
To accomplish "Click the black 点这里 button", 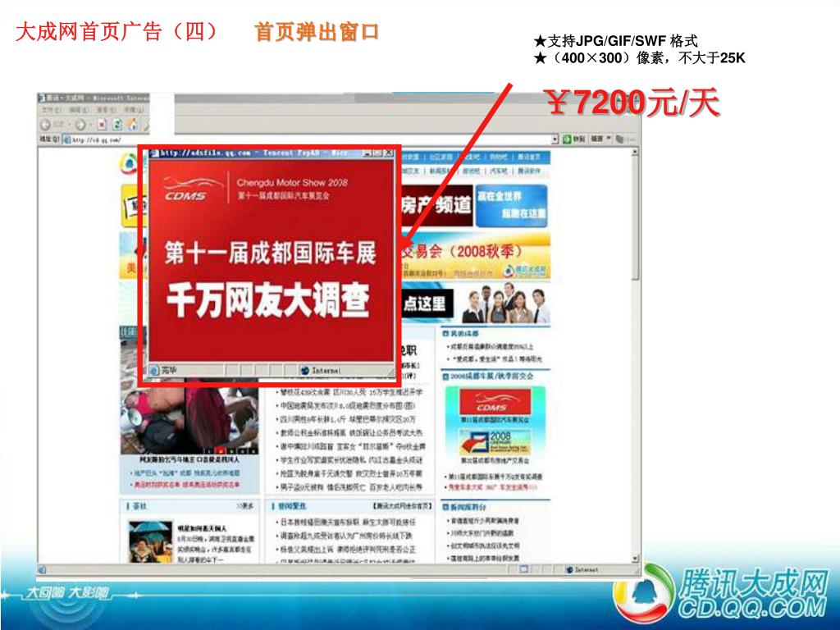I will click(427, 304).
